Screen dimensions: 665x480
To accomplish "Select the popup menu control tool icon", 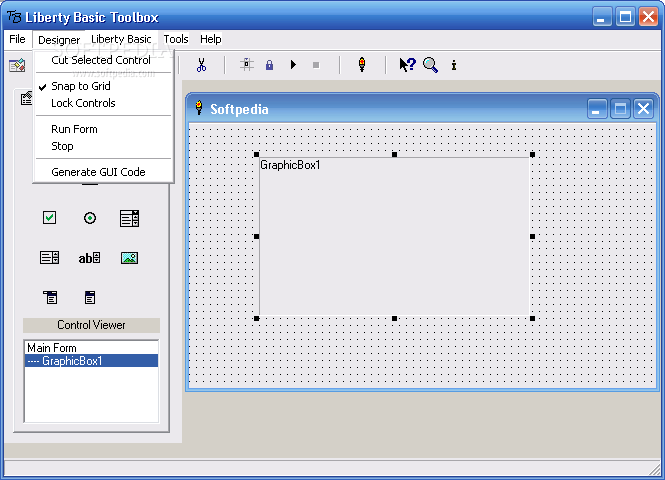I will pos(90,297).
